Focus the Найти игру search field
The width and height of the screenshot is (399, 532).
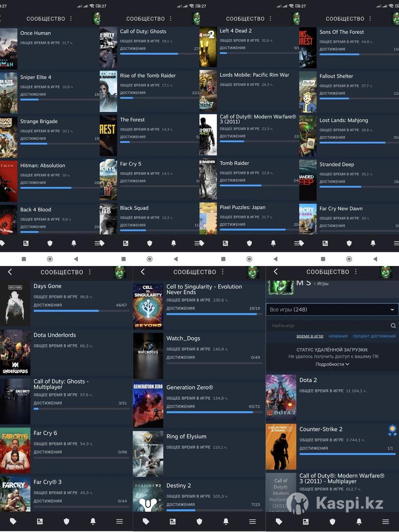point(332,325)
